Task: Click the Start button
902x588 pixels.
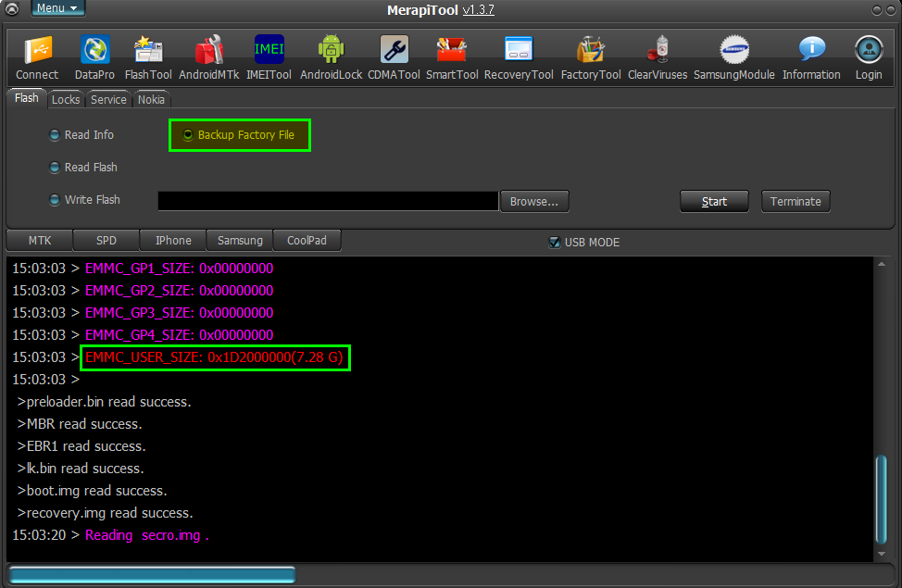Action: click(x=714, y=202)
